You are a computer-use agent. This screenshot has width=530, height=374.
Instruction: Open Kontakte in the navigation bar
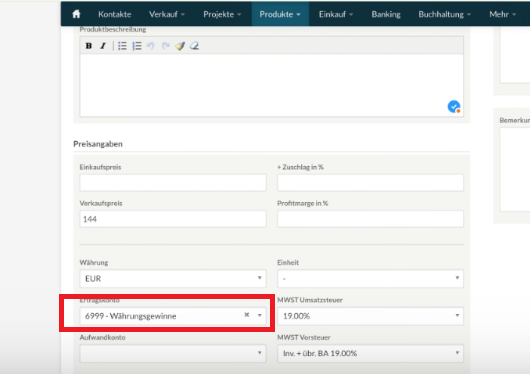pyautogui.click(x=115, y=14)
